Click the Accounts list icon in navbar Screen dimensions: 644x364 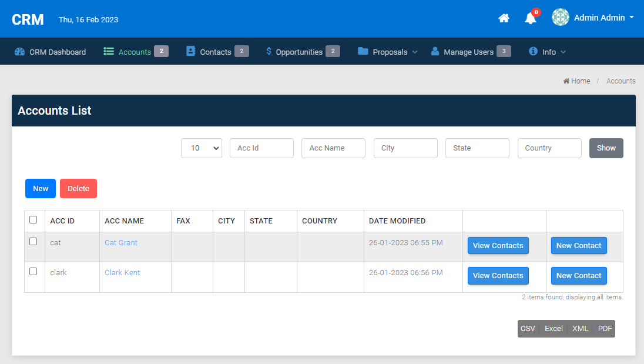tap(109, 52)
